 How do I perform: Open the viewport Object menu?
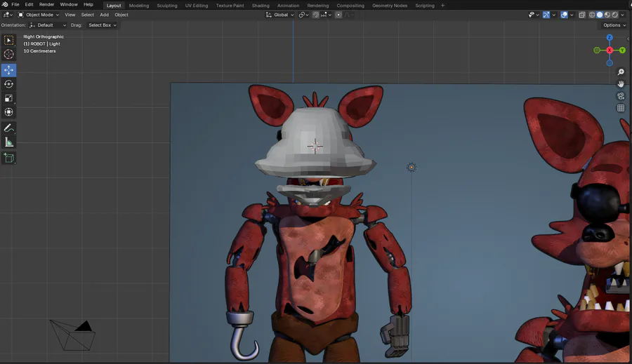click(121, 15)
